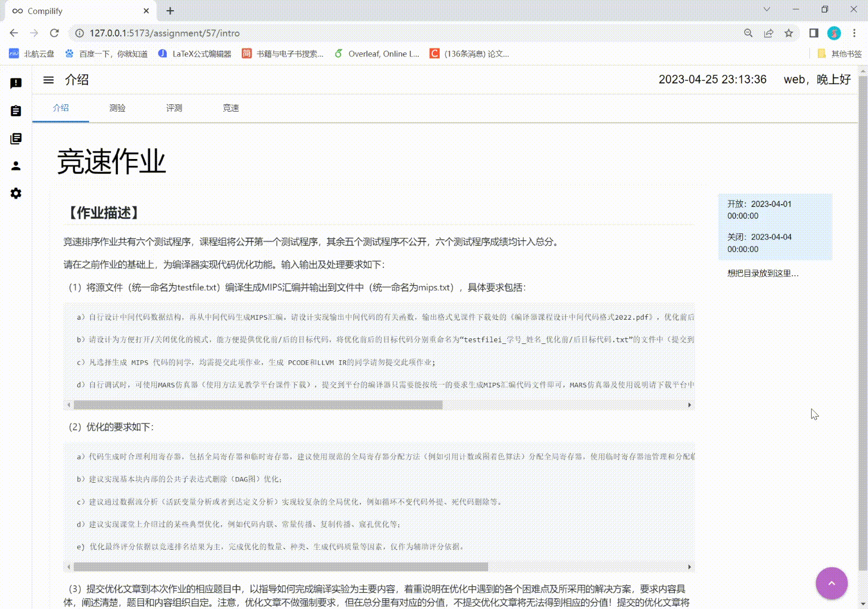Click the zoom magnifier icon in address bar
868x609 pixels.
click(x=748, y=33)
